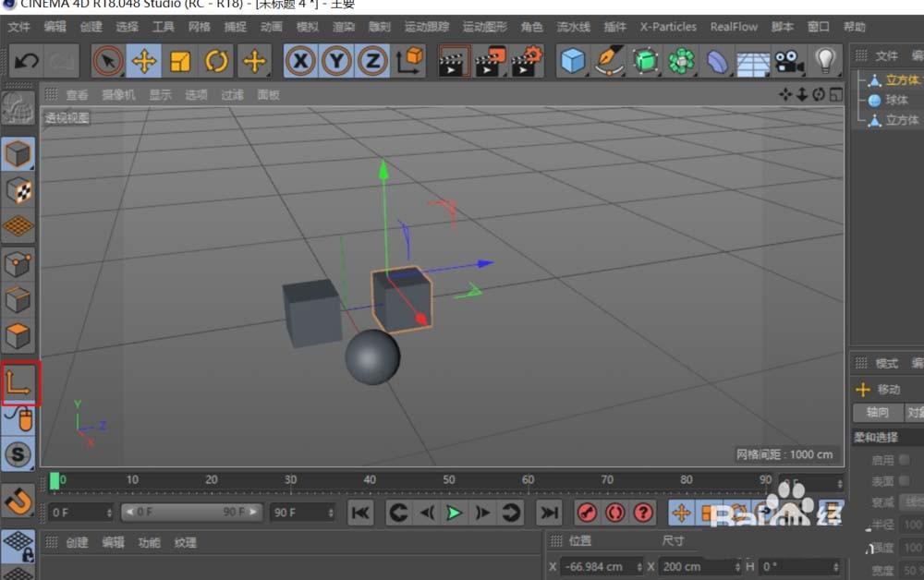Click the Magnet tool in the left sidebar
Viewport: 924px width, 580px height.
[x=18, y=501]
